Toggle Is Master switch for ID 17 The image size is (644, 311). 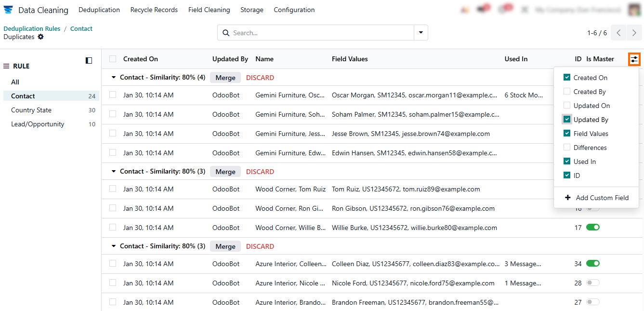pos(592,228)
